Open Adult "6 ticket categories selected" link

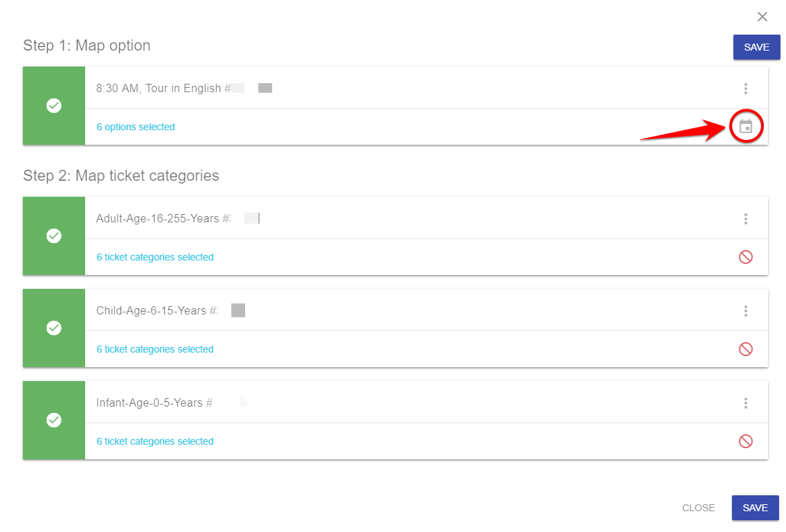pos(155,257)
